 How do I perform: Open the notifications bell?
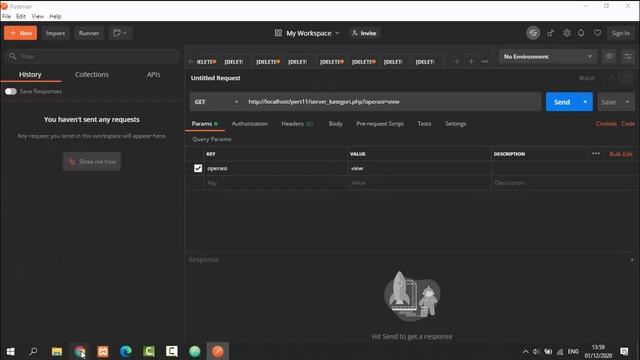pos(581,33)
